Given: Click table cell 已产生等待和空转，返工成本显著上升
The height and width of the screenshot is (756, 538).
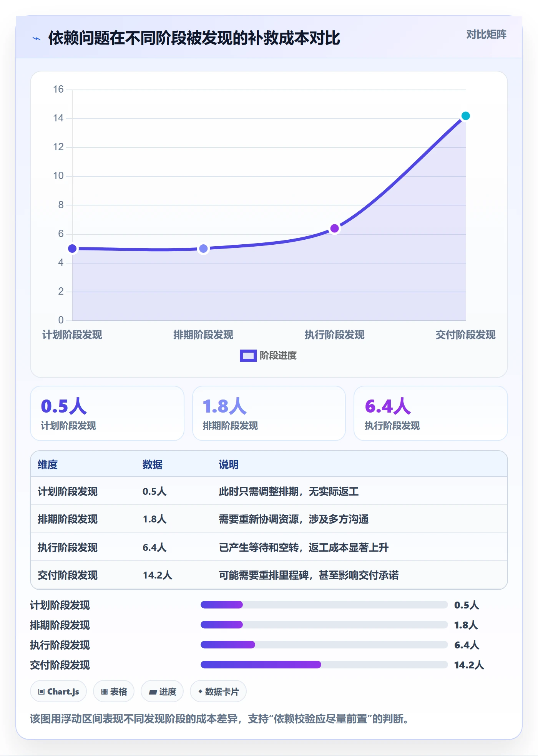Looking at the screenshot, I should pyautogui.click(x=304, y=547).
